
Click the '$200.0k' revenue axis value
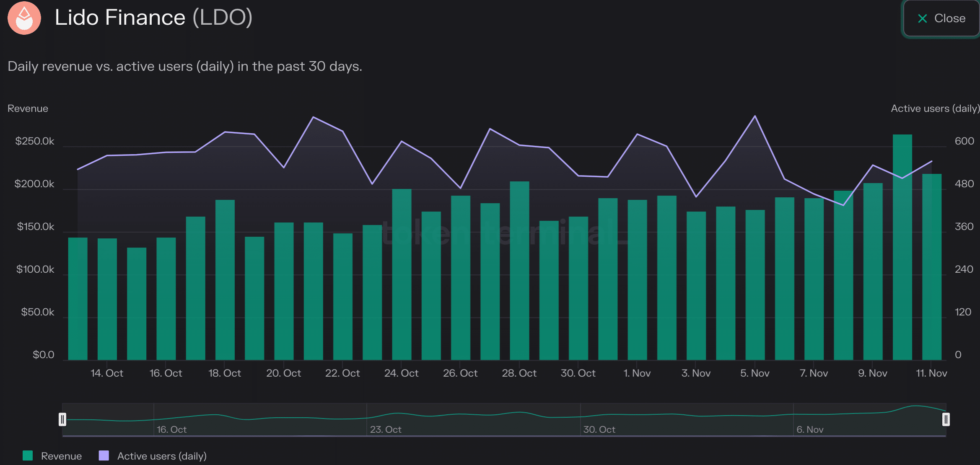[x=34, y=184]
